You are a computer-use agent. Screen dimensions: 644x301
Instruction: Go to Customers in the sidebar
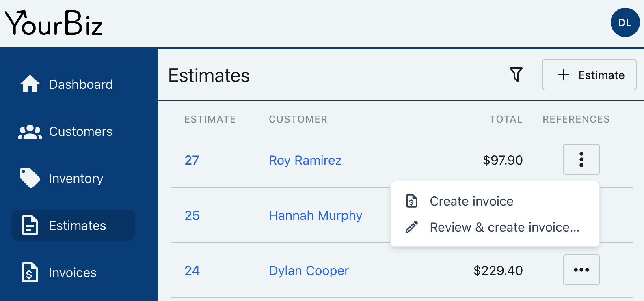tap(73, 131)
